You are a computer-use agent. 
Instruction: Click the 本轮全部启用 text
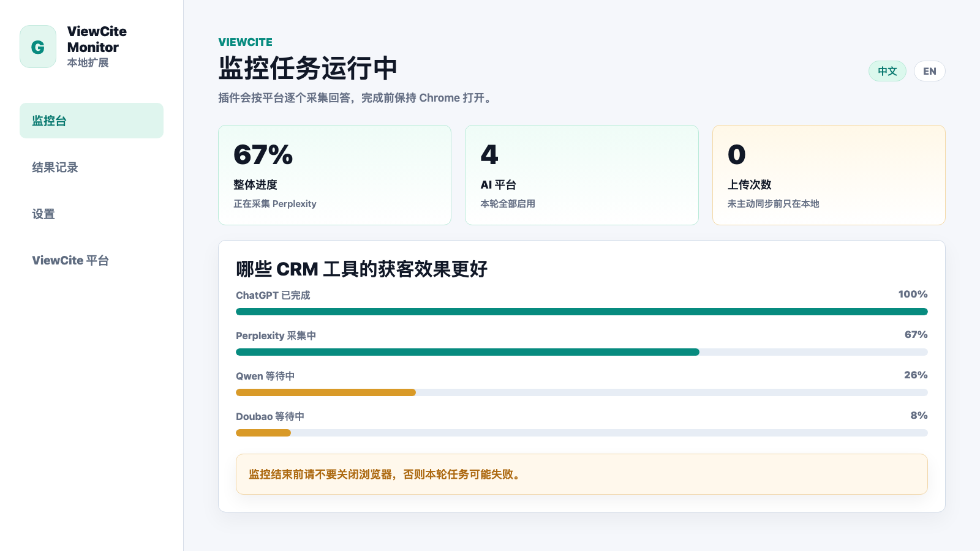click(x=508, y=204)
